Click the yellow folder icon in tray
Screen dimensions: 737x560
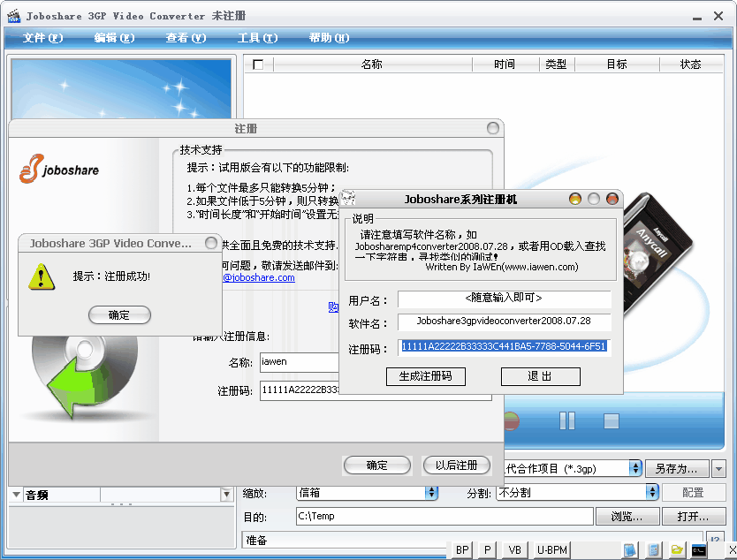point(677,550)
